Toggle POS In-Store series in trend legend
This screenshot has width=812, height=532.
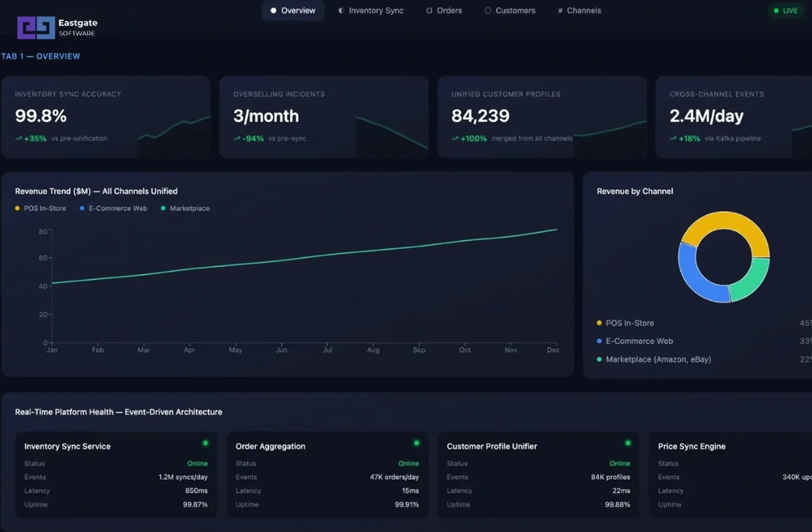click(x=41, y=209)
